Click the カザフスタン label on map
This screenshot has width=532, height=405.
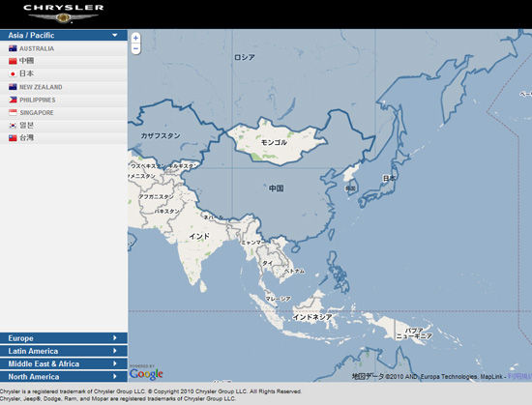[x=161, y=135]
